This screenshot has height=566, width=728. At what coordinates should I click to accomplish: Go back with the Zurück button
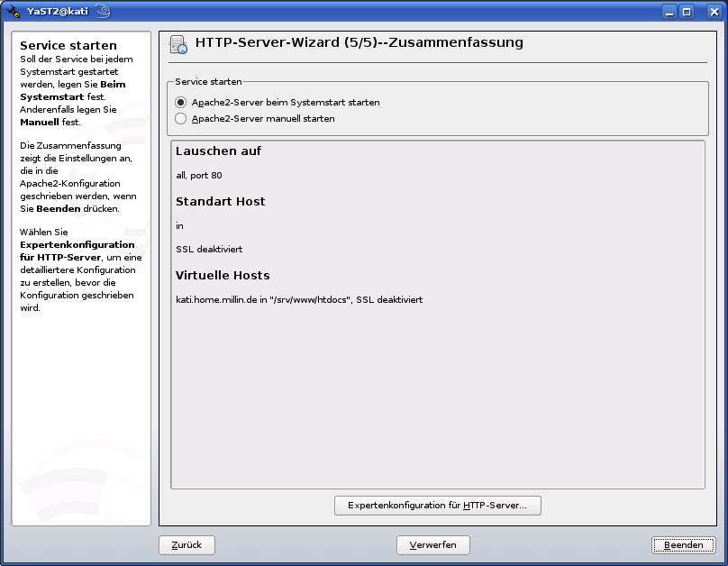187,545
